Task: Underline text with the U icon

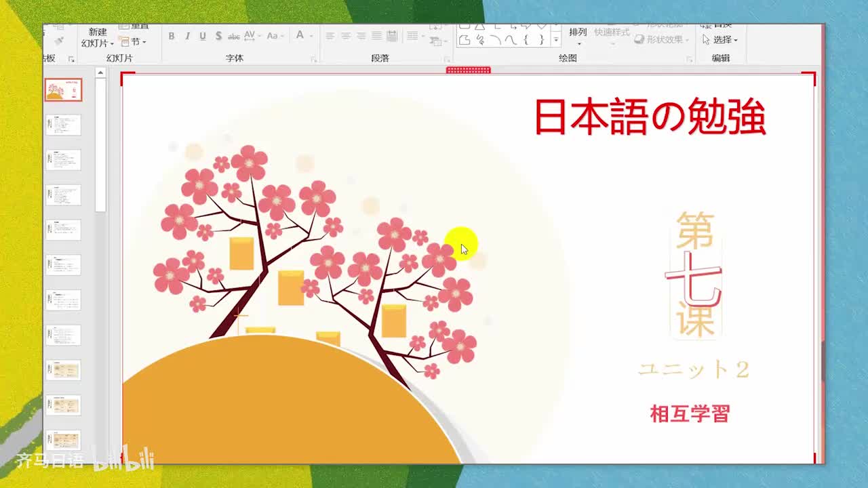Action: (x=202, y=36)
